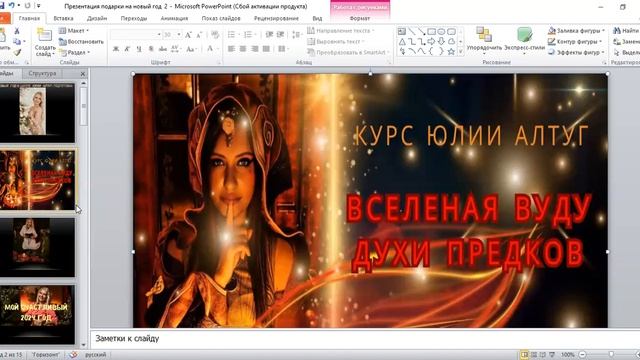
Task: Open the Вставка ribbon tab
Action: (x=63, y=18)
